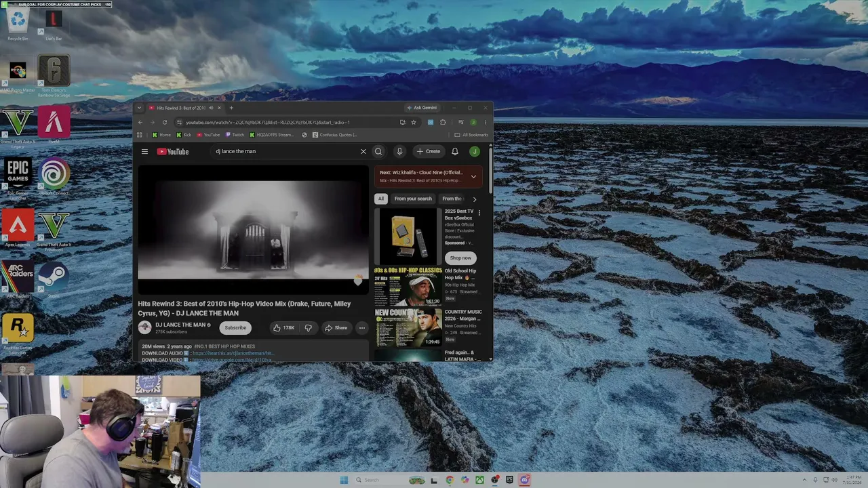Select the Steam desktop icon
This screenshot has height=488, width=868.
pos(54,280)
